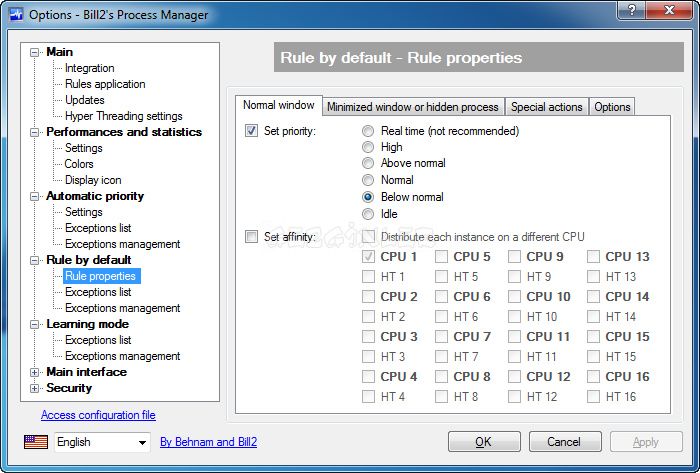Select Settings under Performances and statistics
The height and width of the screenshot is (473, 700).
(x=83, y=148)
